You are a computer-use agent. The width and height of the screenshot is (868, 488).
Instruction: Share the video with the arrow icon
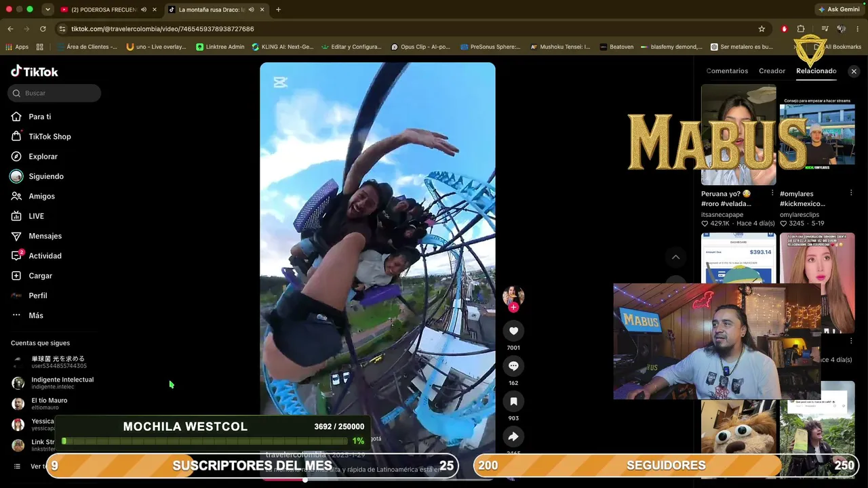pos(513,436)
